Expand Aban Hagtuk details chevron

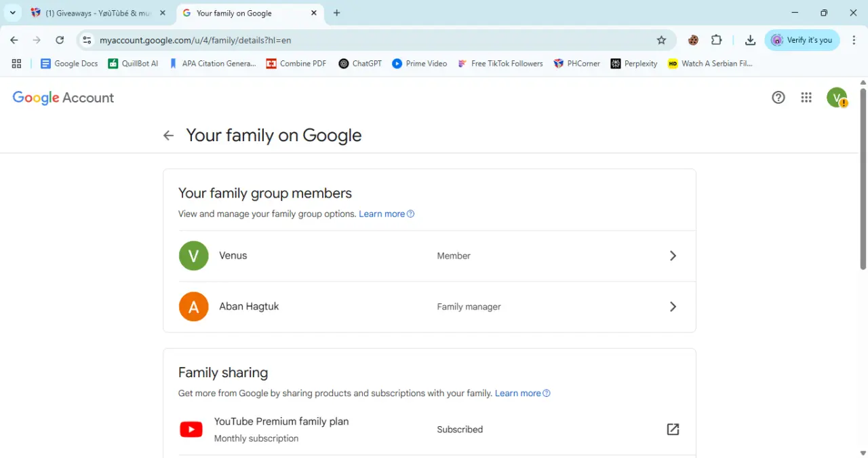[x=673, y=307]
